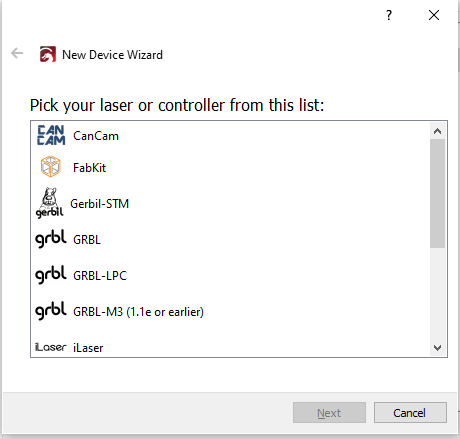The width and height of the screenshot is (460, 439).
Task: Pick the GRBL-LPC entry
Action: click(x=230, y=275)
